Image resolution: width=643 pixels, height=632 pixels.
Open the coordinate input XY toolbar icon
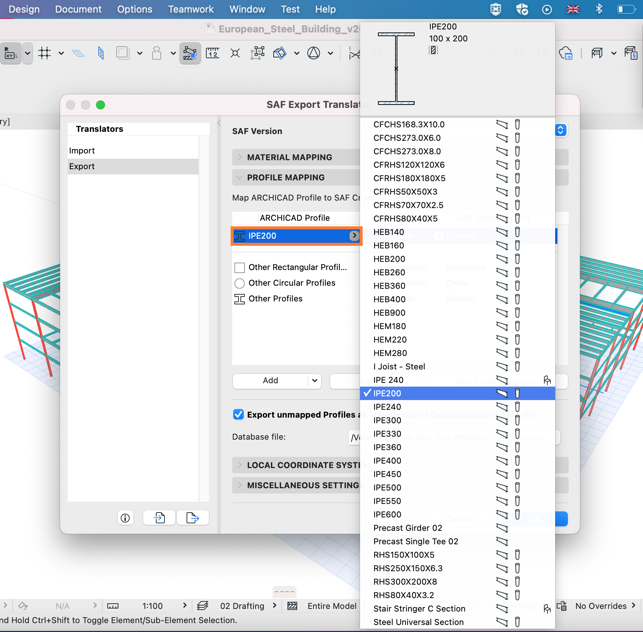point(10,53)
